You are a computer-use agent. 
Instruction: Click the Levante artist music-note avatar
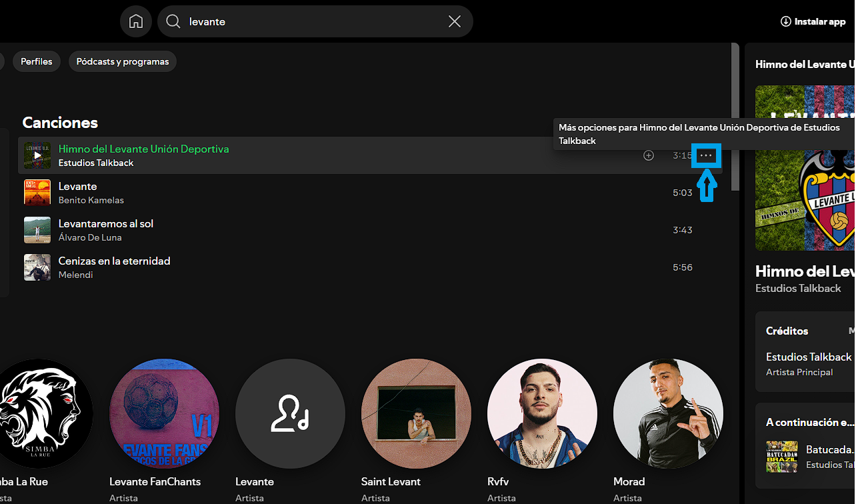289,413
